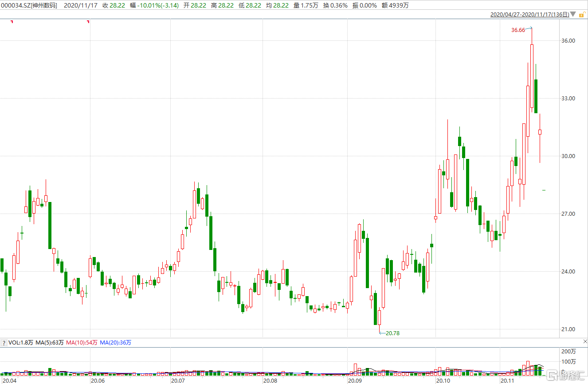Select the MA(20) volume indicator label
588x384 pixels.
pos(115,343)
